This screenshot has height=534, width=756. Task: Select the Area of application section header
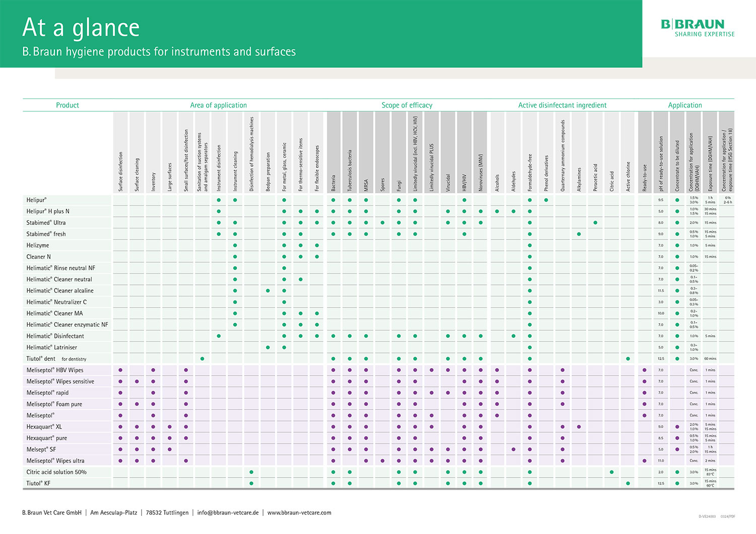click(x=218, y=105)
